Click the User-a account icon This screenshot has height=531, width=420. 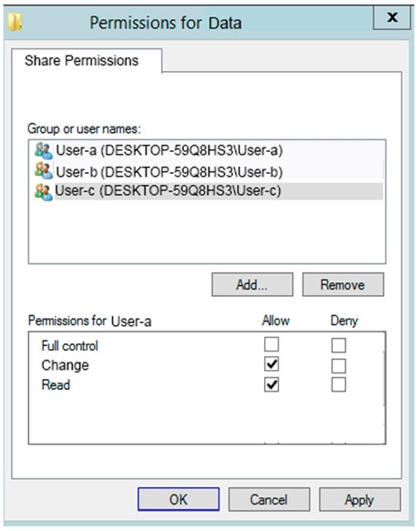[44, 150]
